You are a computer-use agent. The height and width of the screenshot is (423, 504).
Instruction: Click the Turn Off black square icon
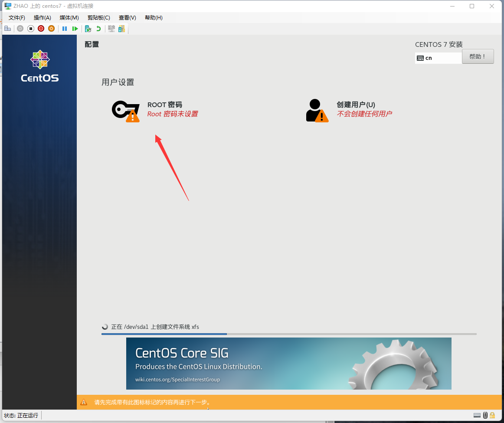30,29
